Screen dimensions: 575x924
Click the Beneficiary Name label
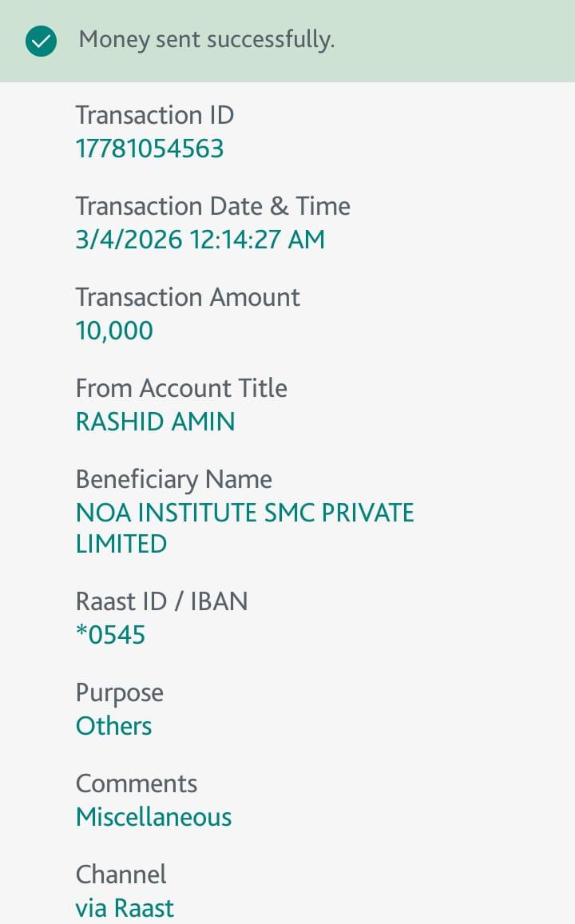click(x=173, y=479)
